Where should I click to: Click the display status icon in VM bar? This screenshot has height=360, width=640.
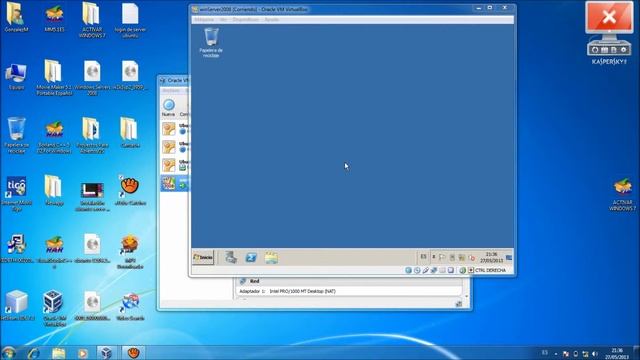(451, 270)
